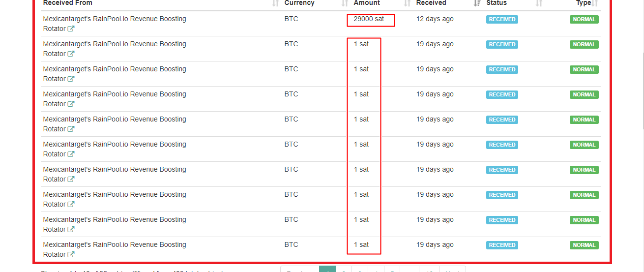Sort by Currency using its sort arrows
Viewport: 644px width, 272px height.
pos(345,3)
